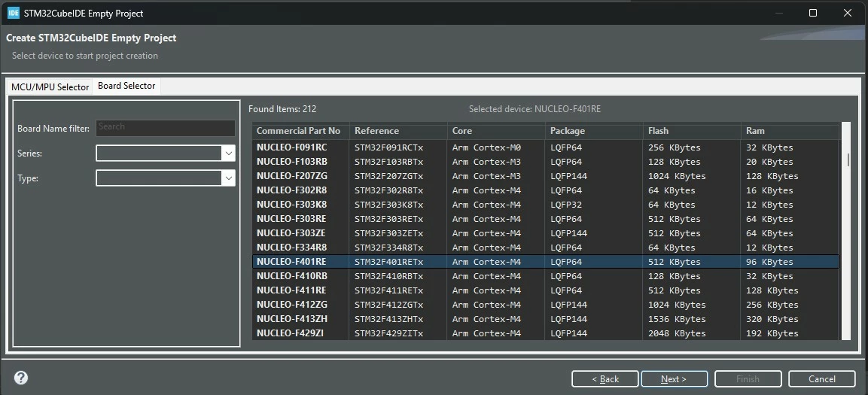Viewport: 868px width, 395px height.
Task: Click the board list vertical scrollbar thumb
Action: (848, 160)
